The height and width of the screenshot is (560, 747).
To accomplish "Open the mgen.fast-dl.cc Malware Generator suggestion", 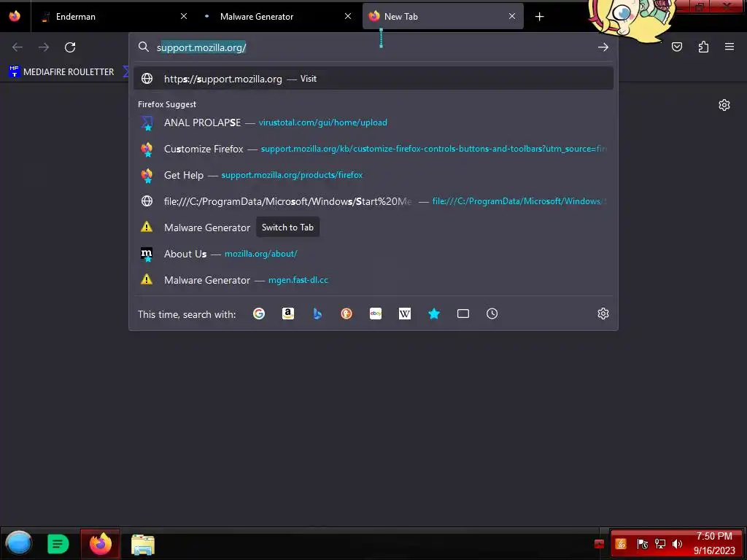I will pos(373,280).
